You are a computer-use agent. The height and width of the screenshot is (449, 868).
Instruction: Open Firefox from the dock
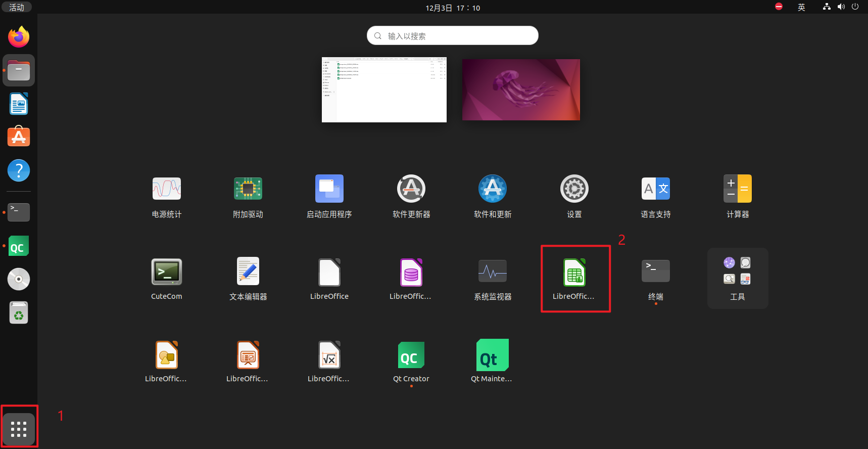pos(19,36)
